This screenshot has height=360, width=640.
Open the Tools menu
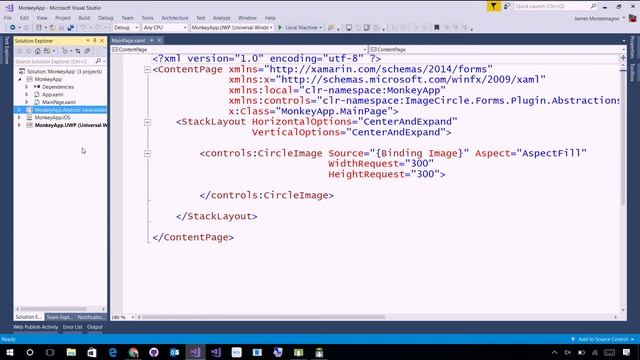pos(147,18)
